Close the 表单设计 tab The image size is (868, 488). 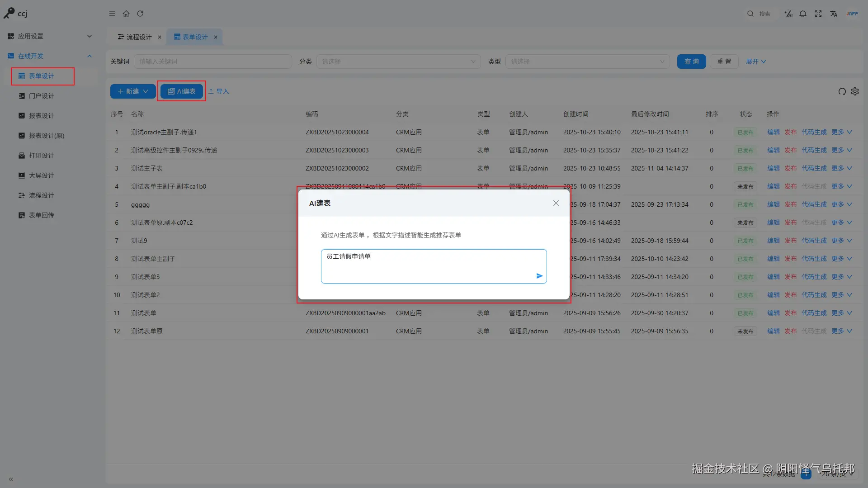pyautogui.click(x=216, y=37)
